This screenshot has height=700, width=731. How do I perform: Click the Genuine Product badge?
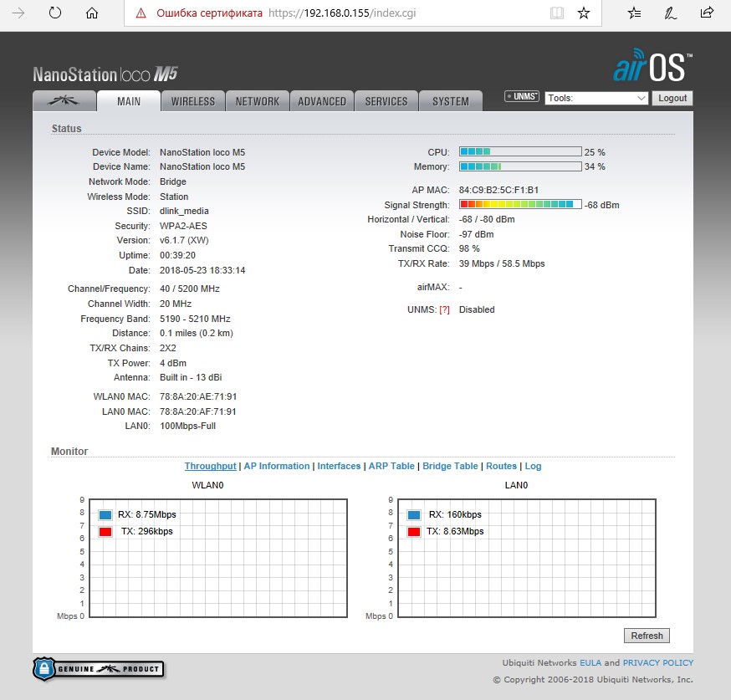(99, 669)
